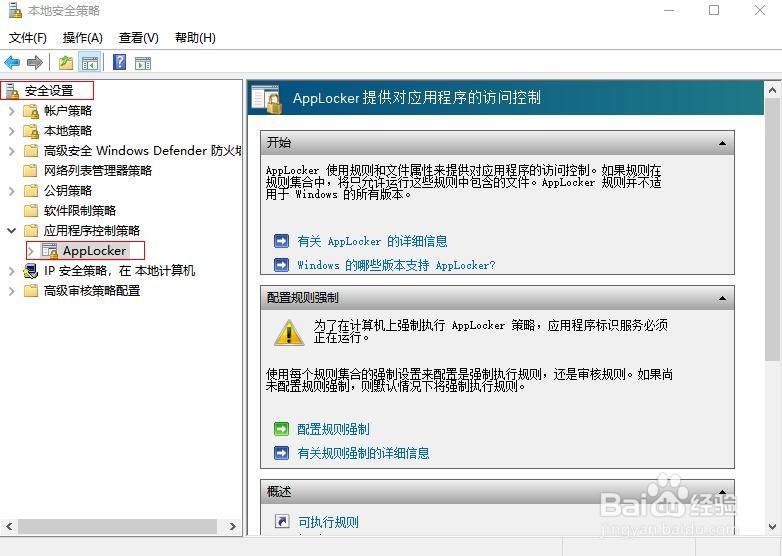Click the Back arrow toolbar icon

[x=12, y=63]
